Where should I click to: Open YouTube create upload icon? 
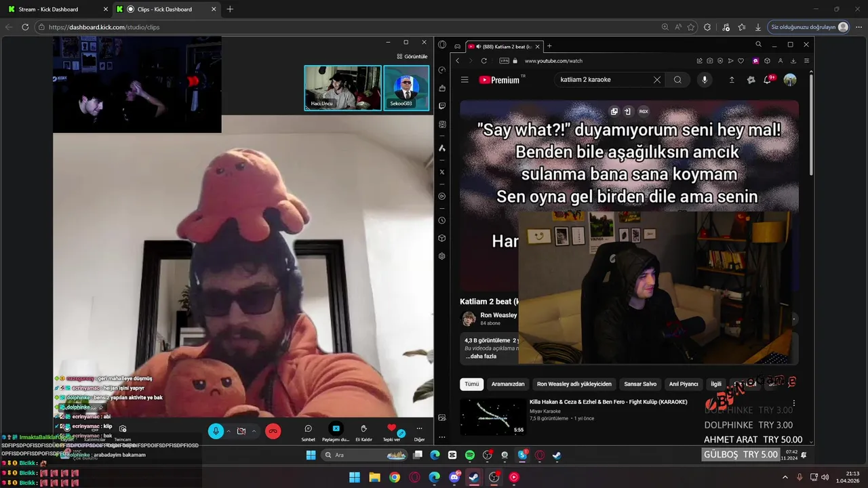click(x=732, y=79)
